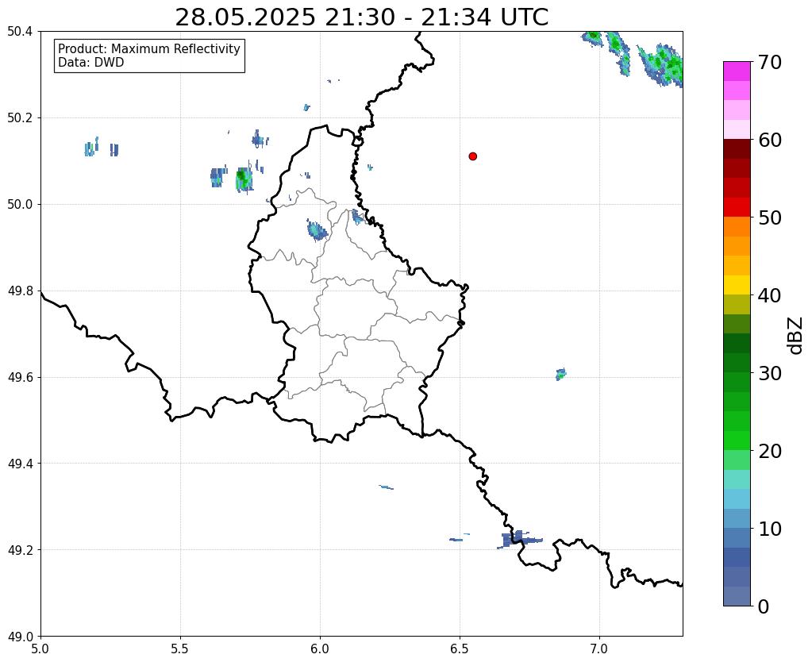Click the green radar echo near 50.05N 5.7E
This screenshot has height=662, width=812.
(x=244, y=179)
